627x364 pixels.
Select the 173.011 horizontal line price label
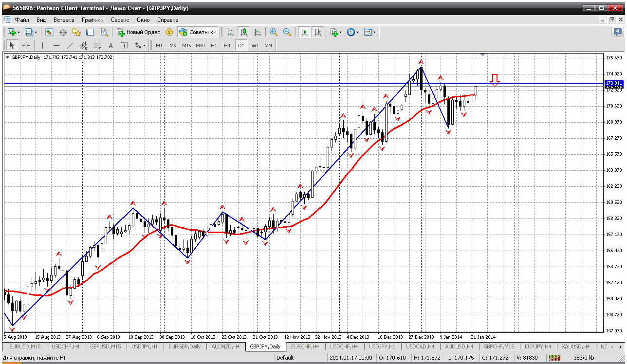[x=613, y=83]
